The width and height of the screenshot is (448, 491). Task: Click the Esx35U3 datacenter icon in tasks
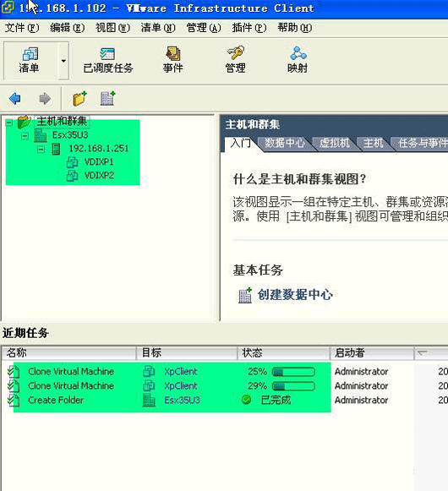click(x=149, y=401)
